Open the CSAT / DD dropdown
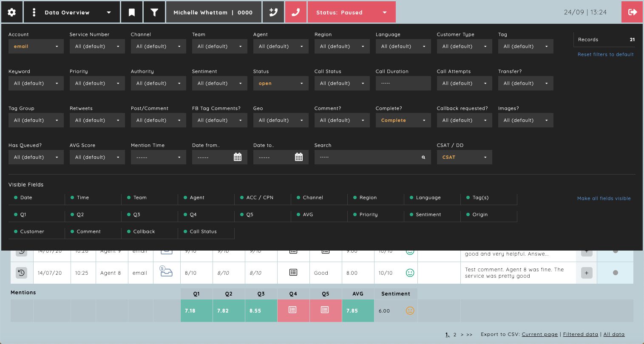The image size is (644, 344). coord(465,157)
